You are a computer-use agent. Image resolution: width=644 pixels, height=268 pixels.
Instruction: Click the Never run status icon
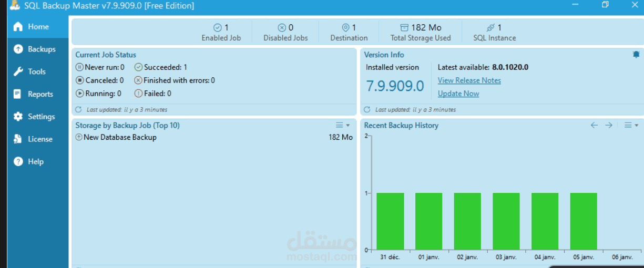click(x=79, y=67)
